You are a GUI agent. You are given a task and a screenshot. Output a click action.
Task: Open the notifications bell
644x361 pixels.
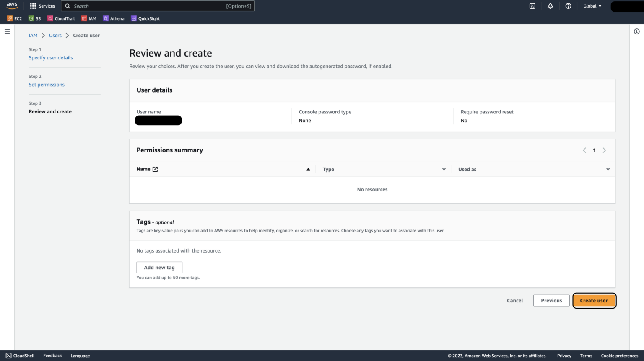pyautogui.click(x=551, y=6)
